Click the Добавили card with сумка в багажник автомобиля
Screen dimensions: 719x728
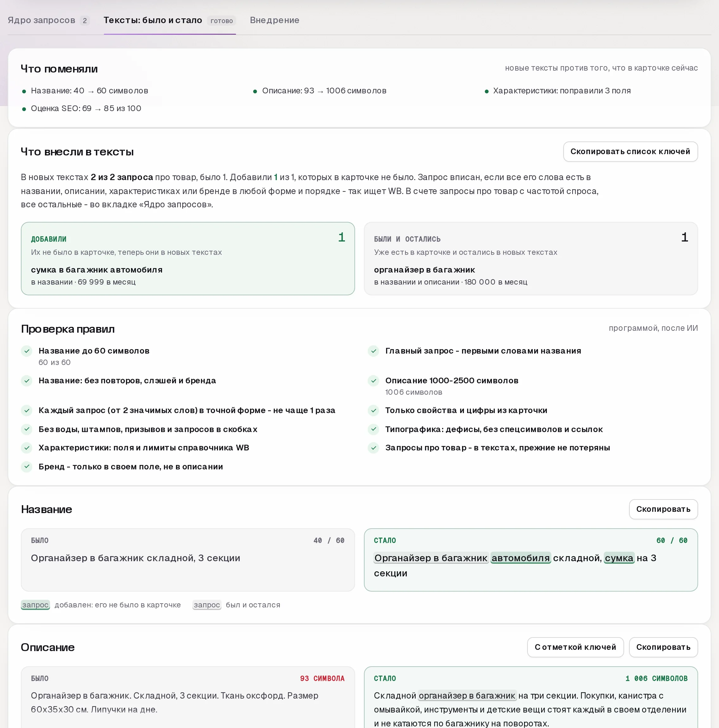tap(188, 259)
